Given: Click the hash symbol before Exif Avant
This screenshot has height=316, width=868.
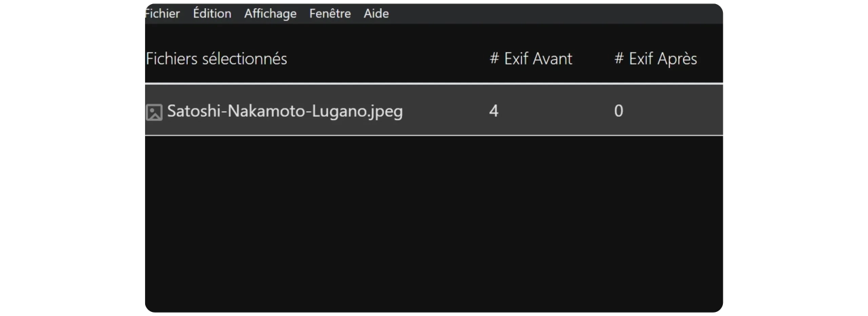Looking at the screenshot, I should (494, 59).
